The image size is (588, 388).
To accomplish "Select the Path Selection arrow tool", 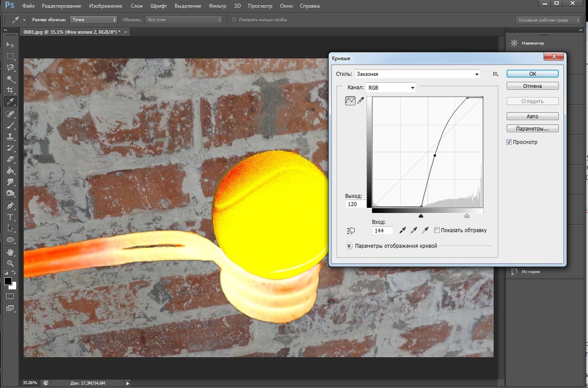I will [x=10, y=228].
